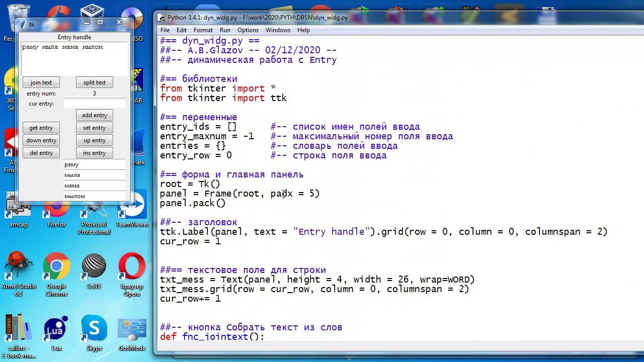
Task: Open the Windows menu in IDLE
Action: coord(278,30)
